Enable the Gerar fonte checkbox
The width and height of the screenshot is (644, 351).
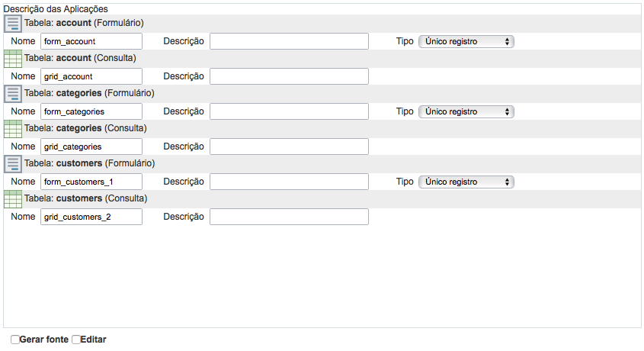(15, 340)
